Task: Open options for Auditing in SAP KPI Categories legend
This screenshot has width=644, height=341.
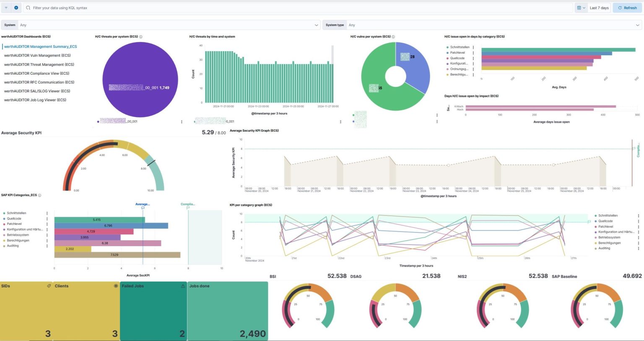Action: point(47,246)
